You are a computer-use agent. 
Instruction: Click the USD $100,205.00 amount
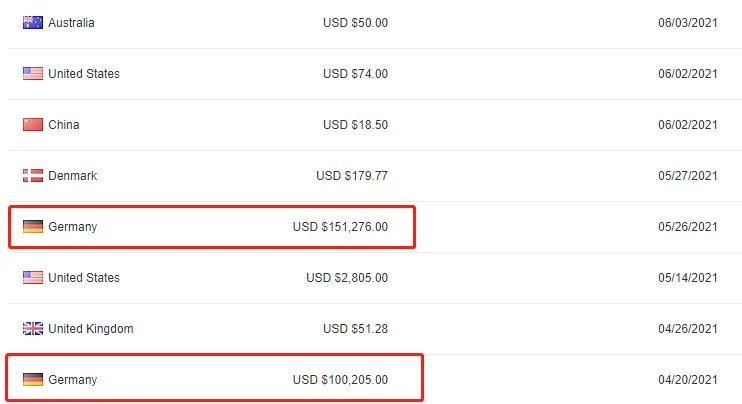tap(340, 380)
